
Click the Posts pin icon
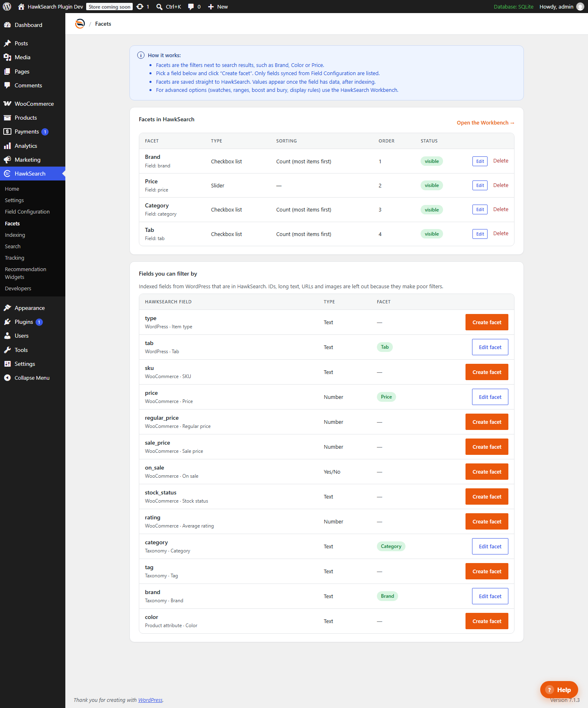click(7, 43)
